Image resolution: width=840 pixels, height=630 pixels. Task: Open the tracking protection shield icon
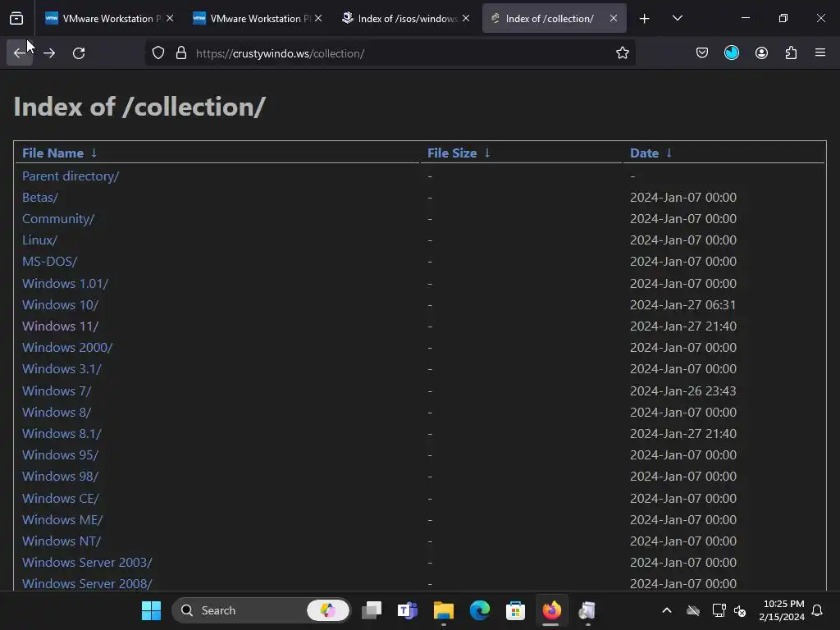click(158, 53)
